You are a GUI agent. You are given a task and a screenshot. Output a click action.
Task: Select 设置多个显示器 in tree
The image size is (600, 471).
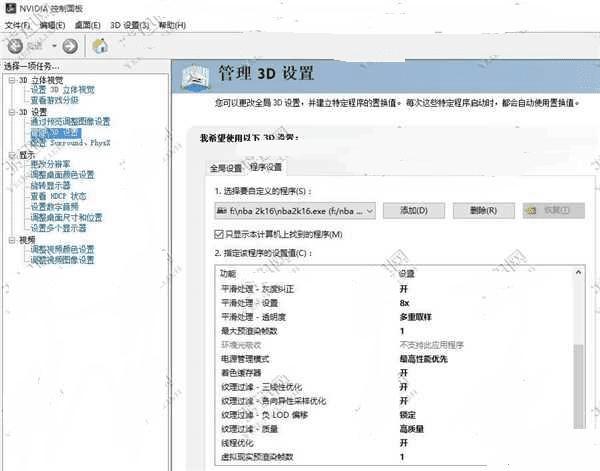point(58,228)
